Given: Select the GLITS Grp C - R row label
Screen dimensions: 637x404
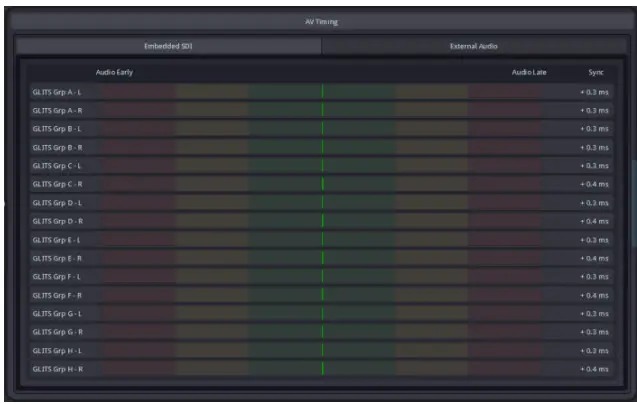Looking at the screenshot, I should pyautogui.click(x=57, y=184).
